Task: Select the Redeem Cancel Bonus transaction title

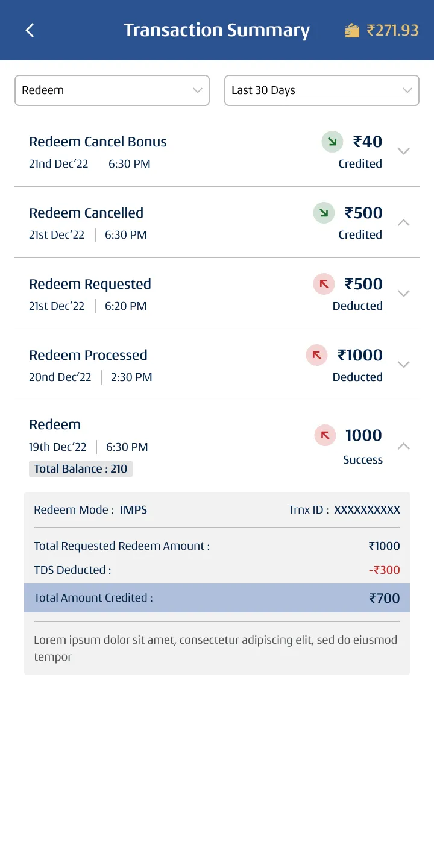Action: pos(98,142)
